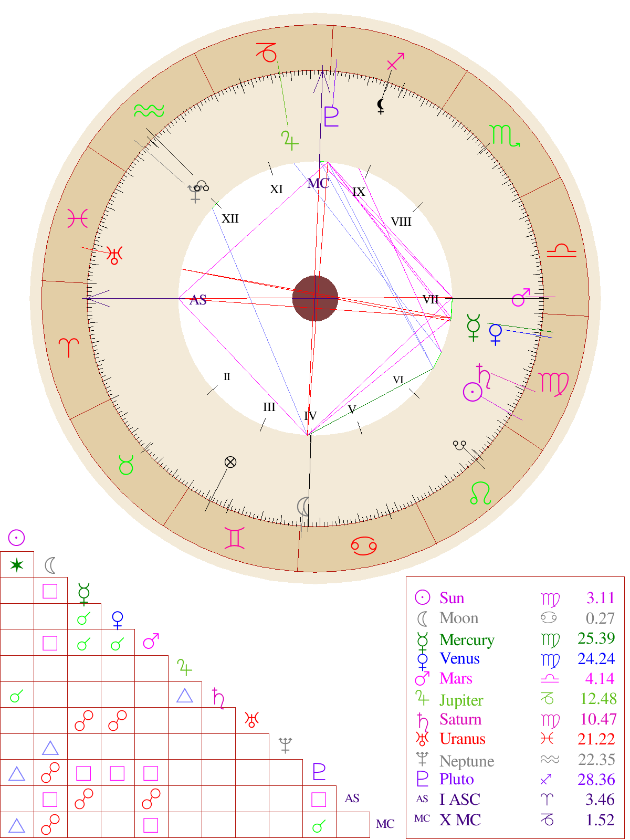Click 'Uranus' in the legend table
The width and height of the screenshot is (630, 840).
pos(463,739)
